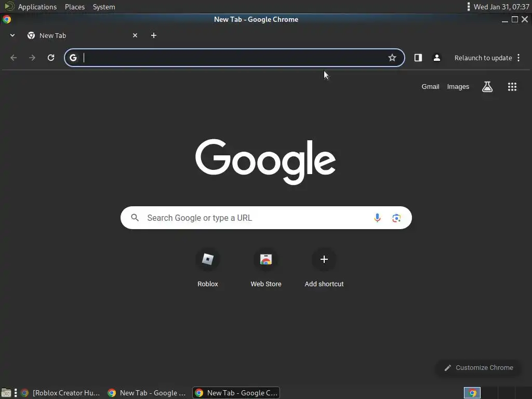Click the clock Wed Jan 31, 07:37
The height and width of the screenshot is (399, 532).
[x=501, y=7]
